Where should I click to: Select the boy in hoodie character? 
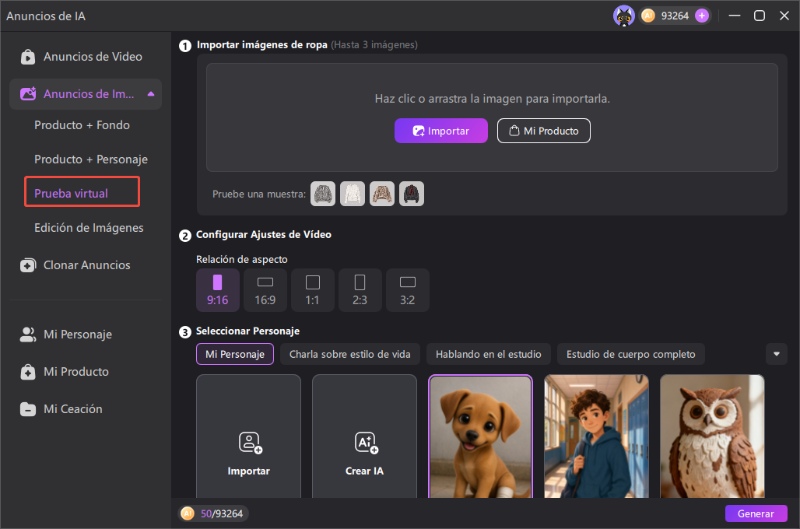[x=596, y=436]
